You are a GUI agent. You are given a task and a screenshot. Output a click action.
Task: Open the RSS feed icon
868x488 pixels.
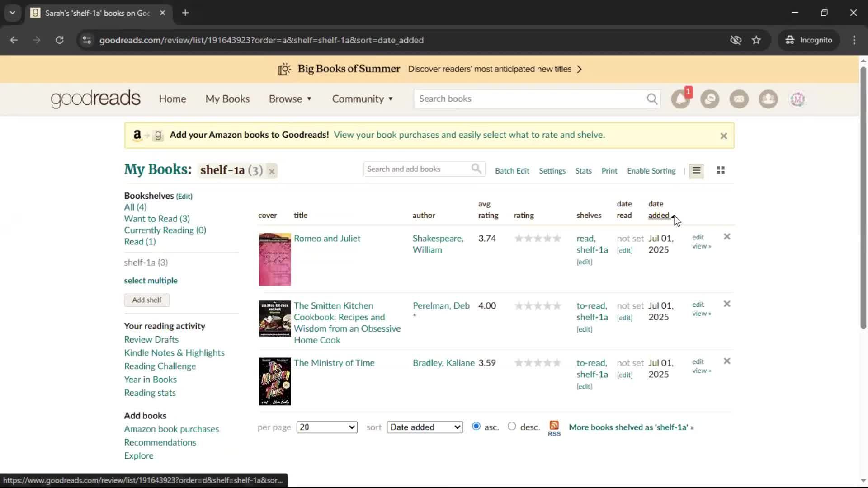click(554, 428)
